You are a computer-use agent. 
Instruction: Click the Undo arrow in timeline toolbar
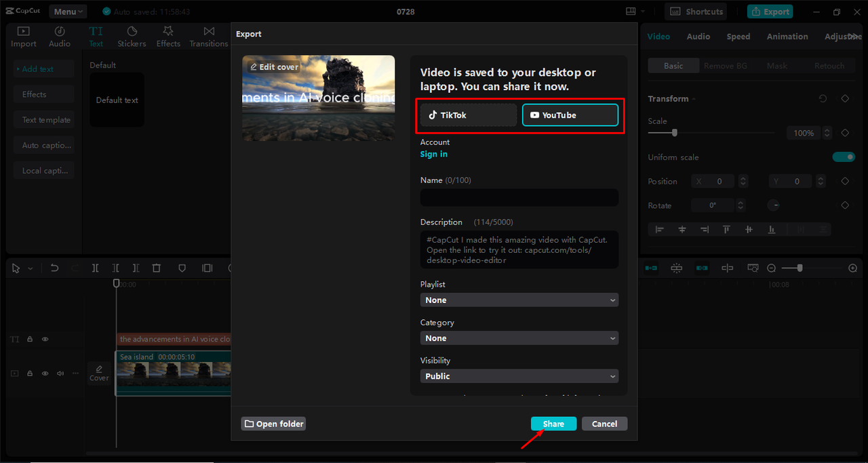[x=55, y=268]
